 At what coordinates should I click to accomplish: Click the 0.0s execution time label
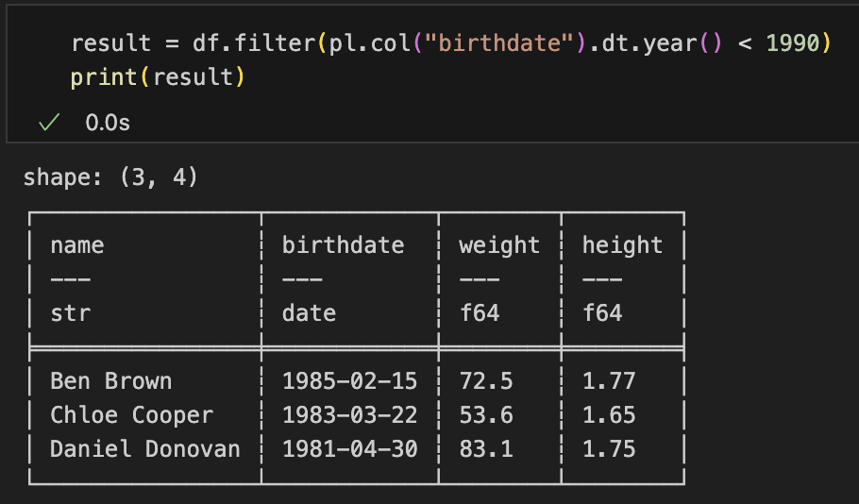[107, 123]
